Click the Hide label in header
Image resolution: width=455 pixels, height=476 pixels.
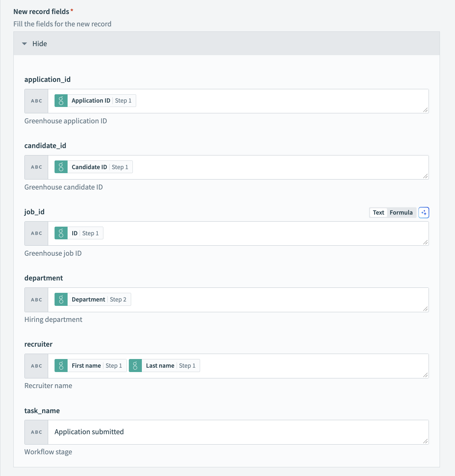coord(39,44)
